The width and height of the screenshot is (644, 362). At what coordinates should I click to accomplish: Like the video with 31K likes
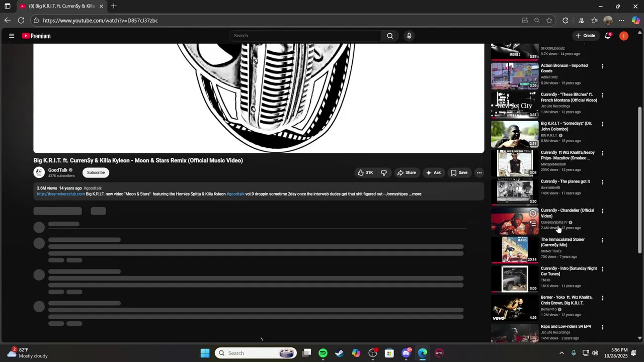coord(365,172)
